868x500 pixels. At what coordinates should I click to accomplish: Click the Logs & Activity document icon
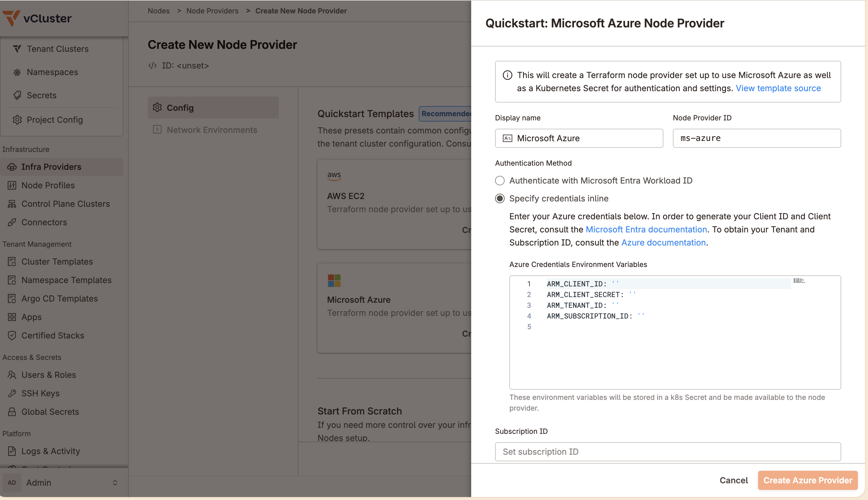12,451
